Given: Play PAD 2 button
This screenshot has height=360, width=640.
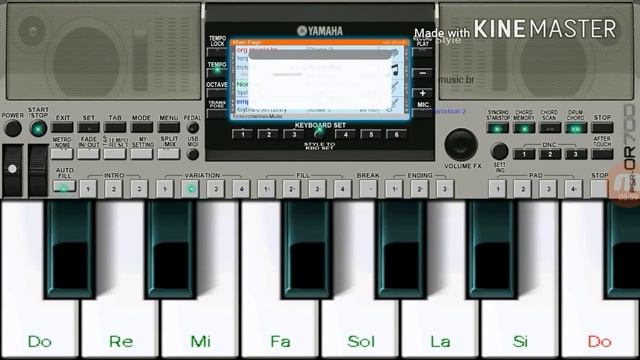Looking at the screenshot, I should point(523,189).
